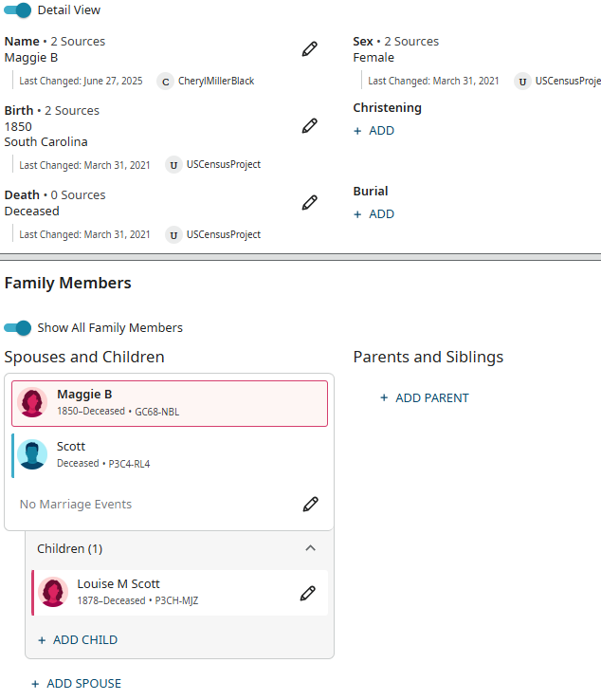Open Louise M Scott's person page
The width and height of the screenshot is (601, 700).
[x=118, y=584]
